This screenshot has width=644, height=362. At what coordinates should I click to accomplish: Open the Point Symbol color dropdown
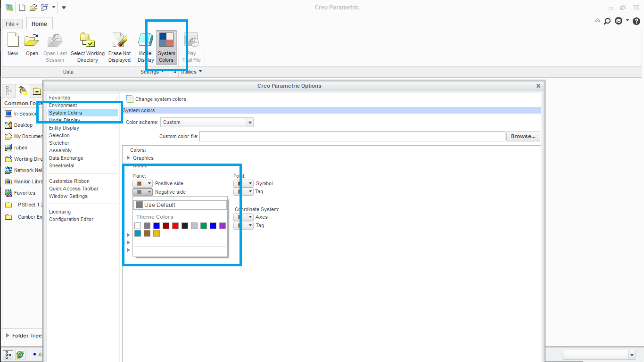click(x=244, y=183)
